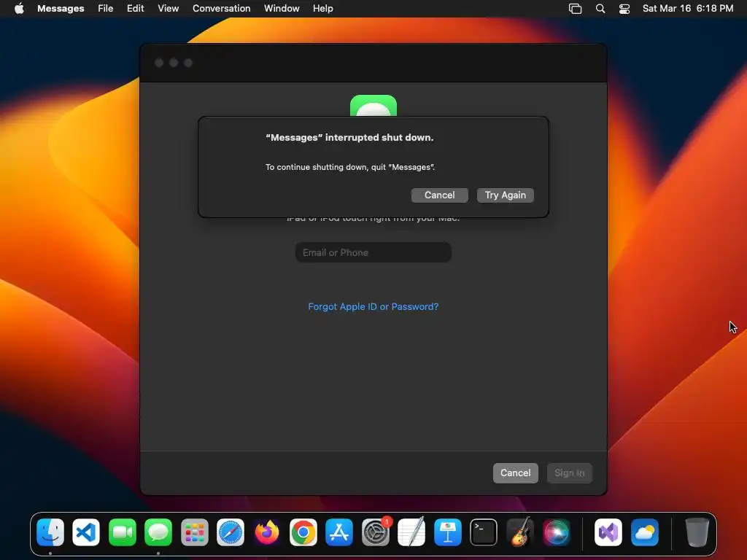Image resolution: width=747 pixels, height=560 pixels.
Task: Launch Siri from the dock
Action: click(x=556, y=532)
